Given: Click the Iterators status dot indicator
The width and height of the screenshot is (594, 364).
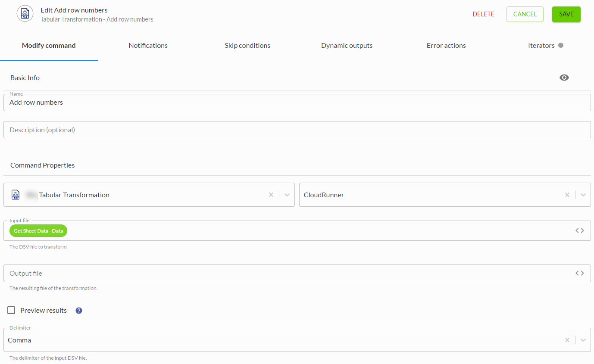Looking at the screenshot, I should point(561,45).
